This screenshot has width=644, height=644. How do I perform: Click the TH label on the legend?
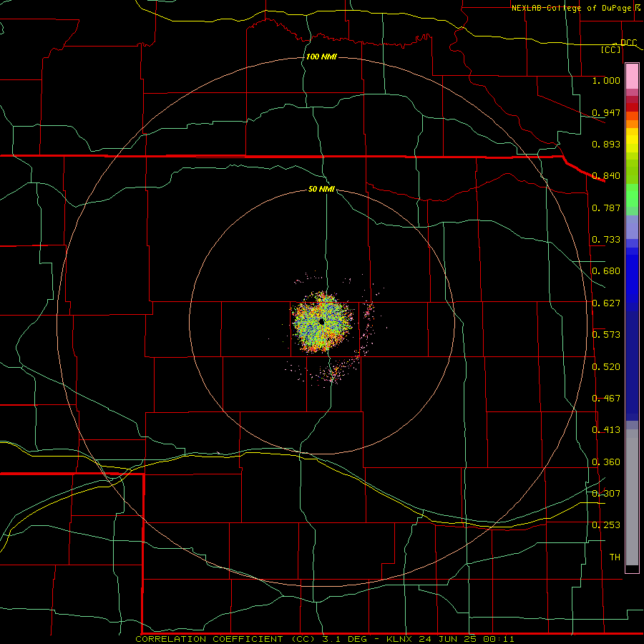[615, 557]
